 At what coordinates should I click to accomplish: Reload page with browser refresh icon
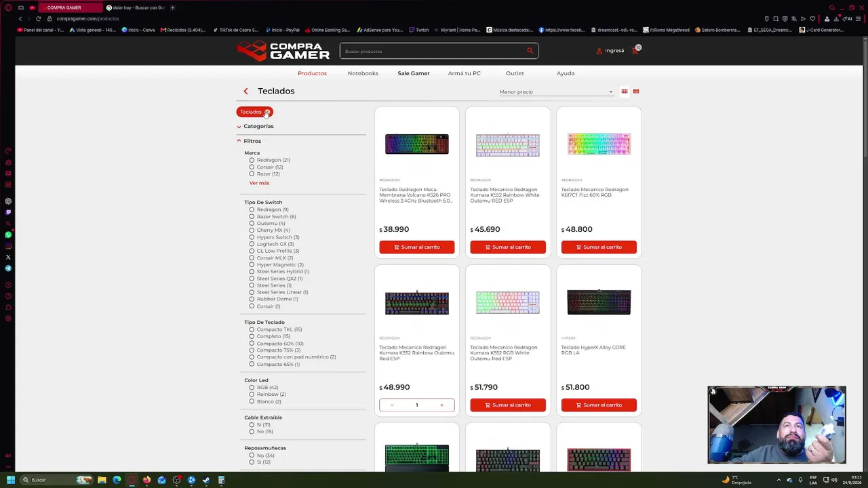pos(38,18)
